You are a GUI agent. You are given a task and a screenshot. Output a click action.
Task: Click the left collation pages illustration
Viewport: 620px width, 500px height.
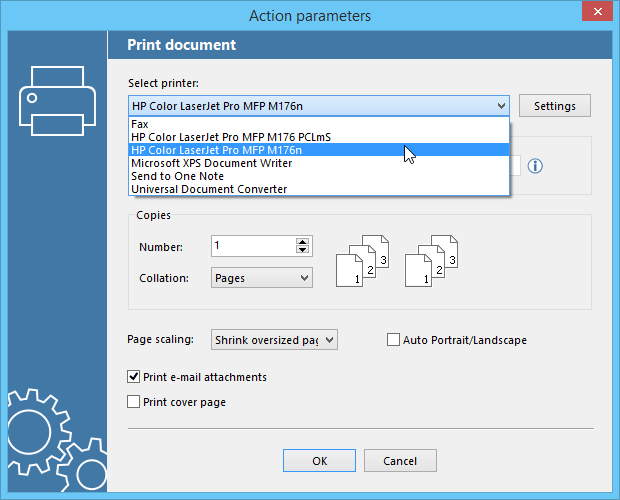[x=362, y=261]
